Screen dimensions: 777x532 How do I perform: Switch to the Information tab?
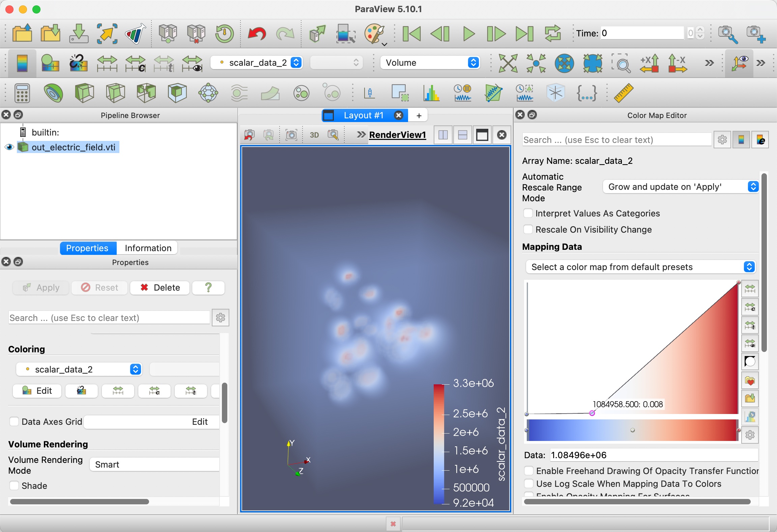[x=148, y=248]
